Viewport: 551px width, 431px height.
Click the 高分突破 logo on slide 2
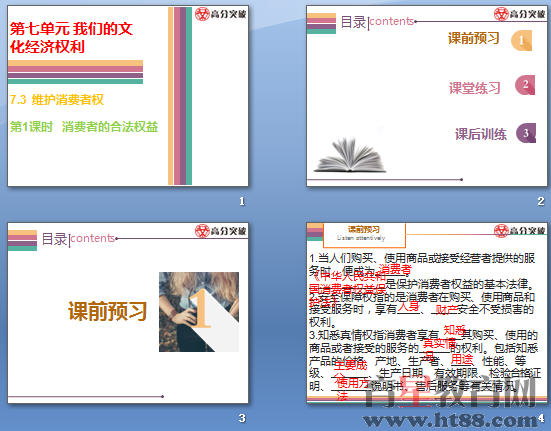tap(519, 14)
